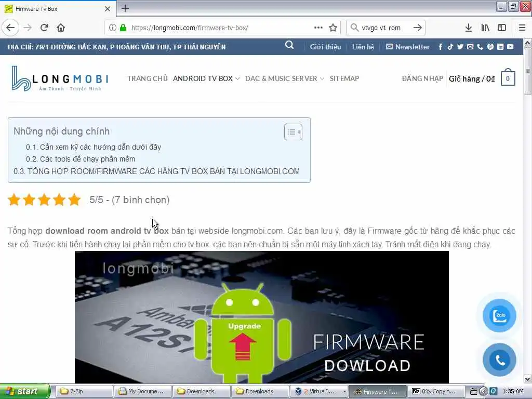The image size is (532, 399).
Task: Bookmark this page with the star icon
Action: (x=333, y=28)
